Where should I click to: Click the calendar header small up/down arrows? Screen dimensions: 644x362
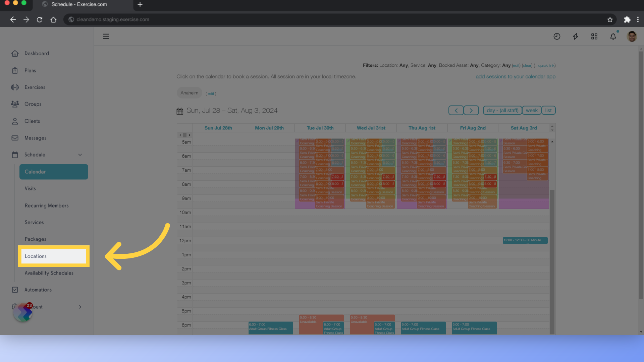pyautogui.click(x=552, y=128)
